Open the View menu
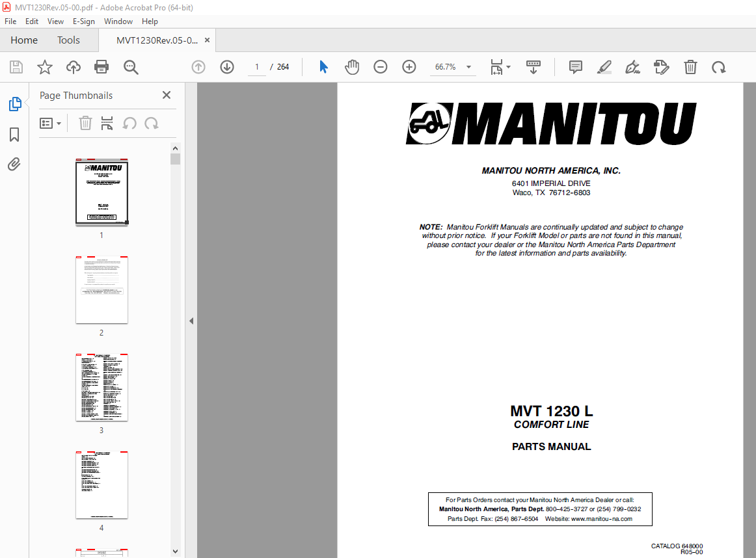Viewport: 756px width, 558px height. coord(55,21)
